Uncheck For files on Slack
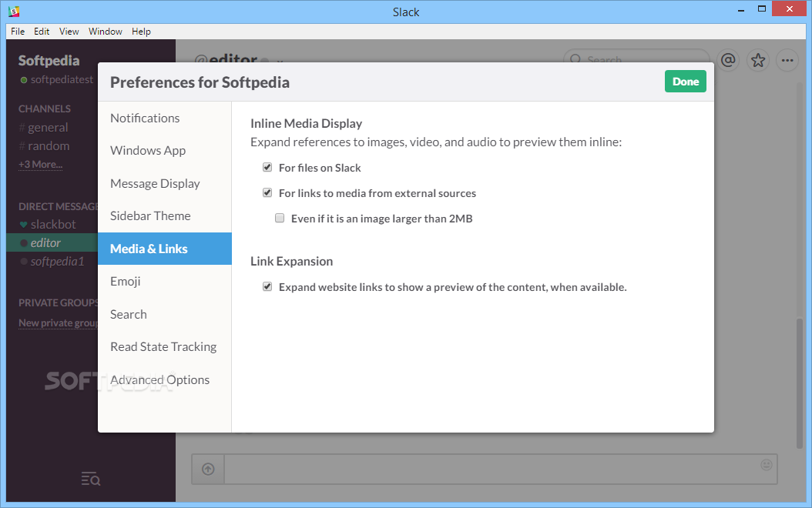 [267, 167]
